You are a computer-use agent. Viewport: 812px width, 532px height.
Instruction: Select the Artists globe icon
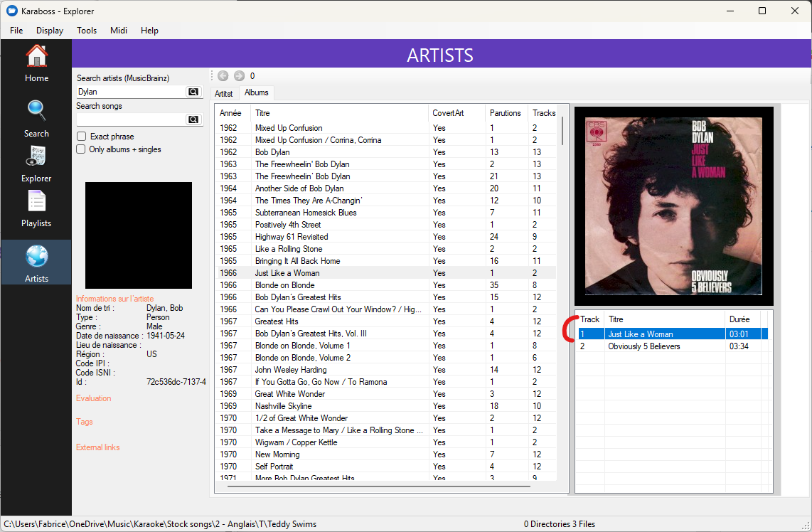(36, 256)
